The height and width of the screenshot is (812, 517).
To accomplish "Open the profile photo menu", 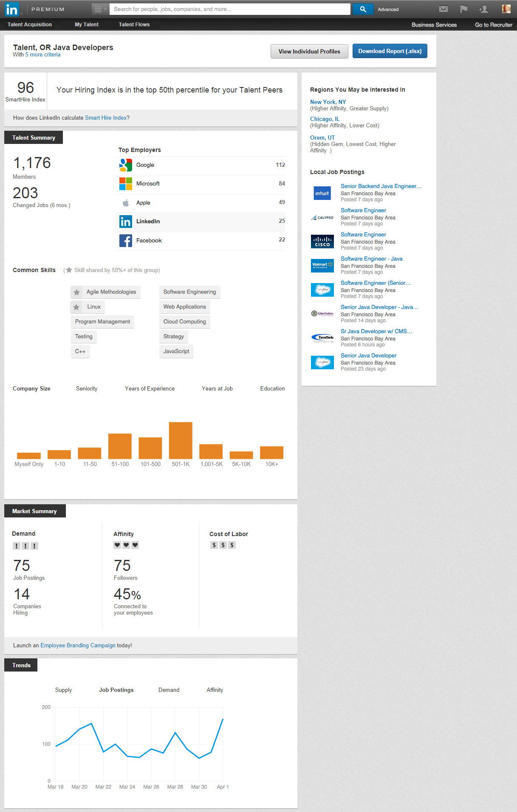I will coord(506,9).
